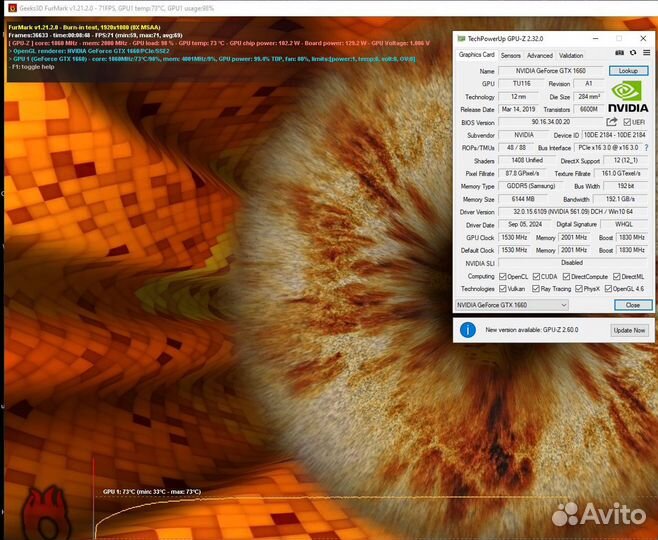Select the Validation tab

570,55
